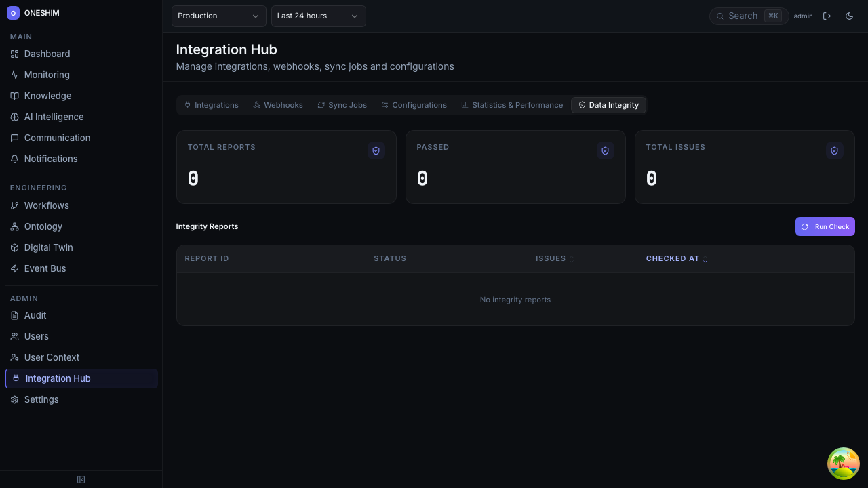Open the Last 24 hours time range selector
Image resolution: width=868 pixels, height=488 pixels.
tap(318, 16)
